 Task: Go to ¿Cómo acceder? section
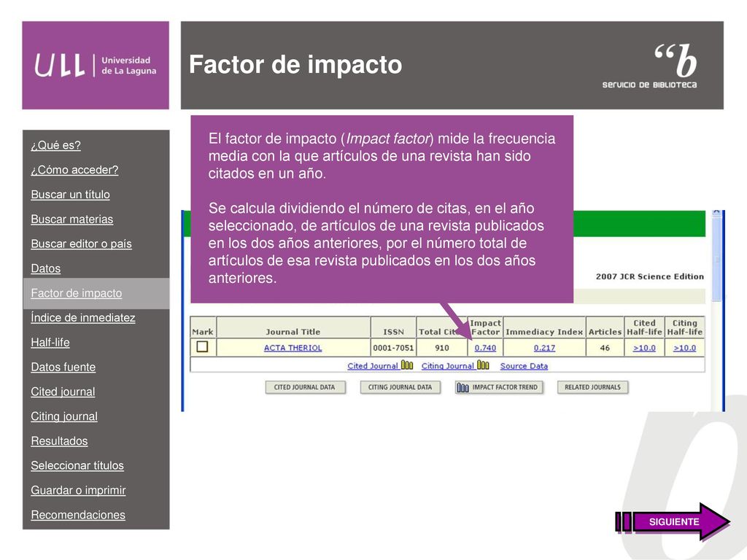pyautogui.click(x=74, y=170)
